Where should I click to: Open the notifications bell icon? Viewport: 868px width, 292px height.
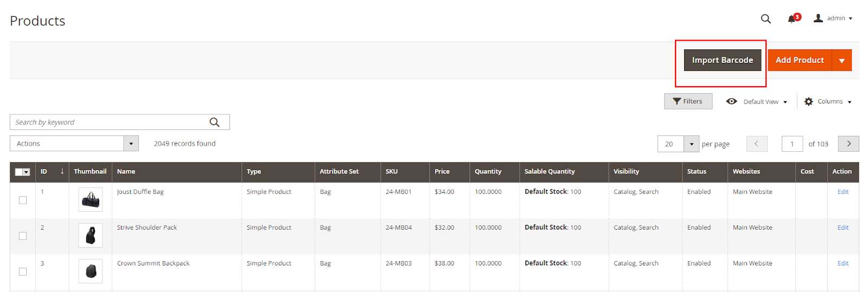[792, 19]
